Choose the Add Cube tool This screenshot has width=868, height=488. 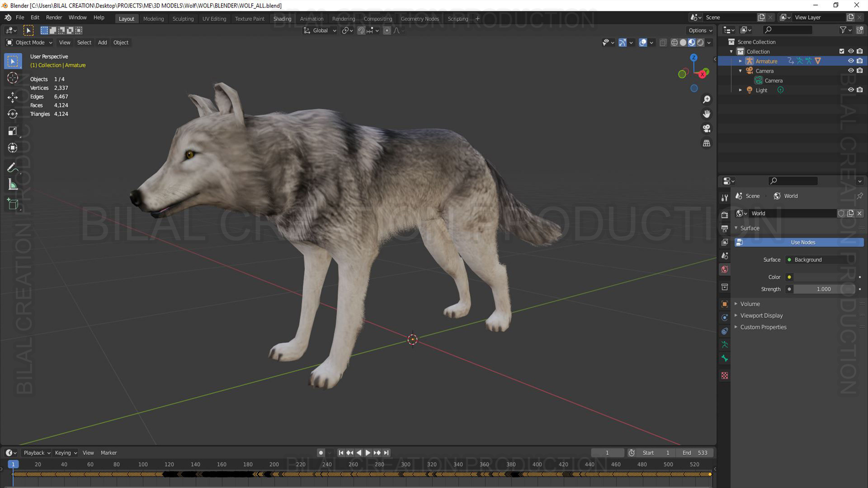pyautogui.click(x=13, y=204)
